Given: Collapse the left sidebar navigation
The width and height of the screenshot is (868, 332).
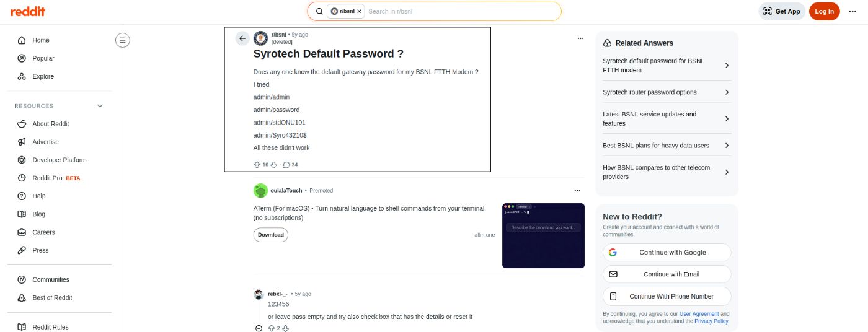Looking at the screenshot, I should pos(123,40).
